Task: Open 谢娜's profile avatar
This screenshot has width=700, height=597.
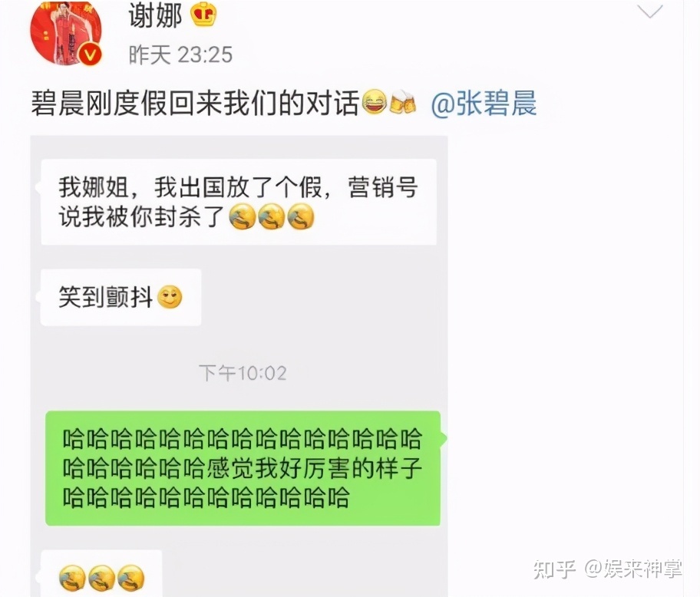Action: (66, 32)
